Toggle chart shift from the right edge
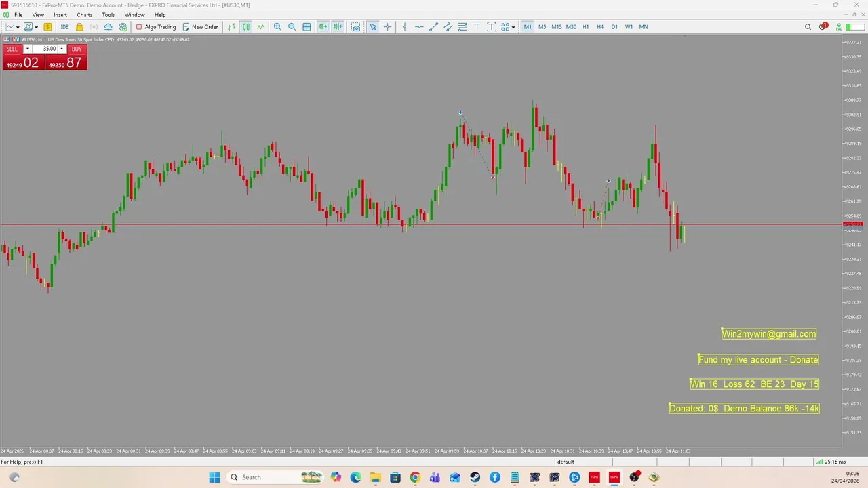Screen dimensions: 868x488 click(x=338, y=27)
